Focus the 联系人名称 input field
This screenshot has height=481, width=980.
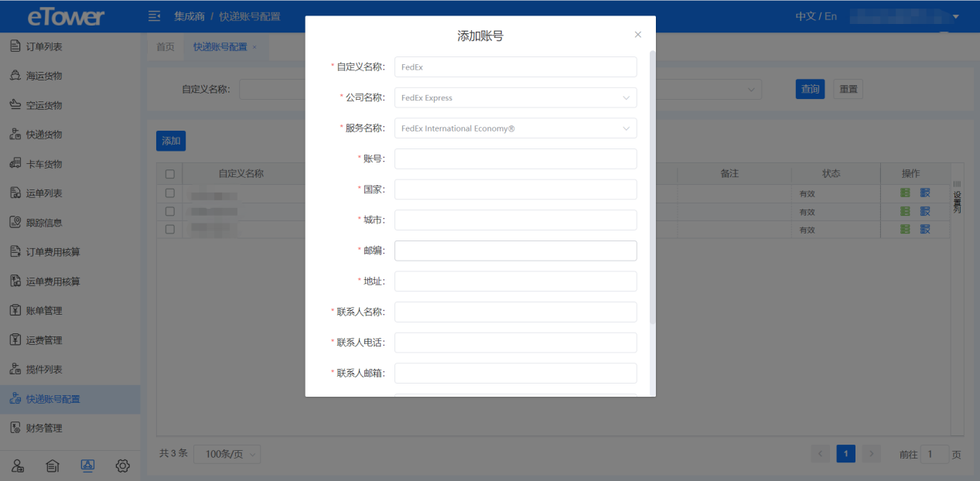coord(516,312)
